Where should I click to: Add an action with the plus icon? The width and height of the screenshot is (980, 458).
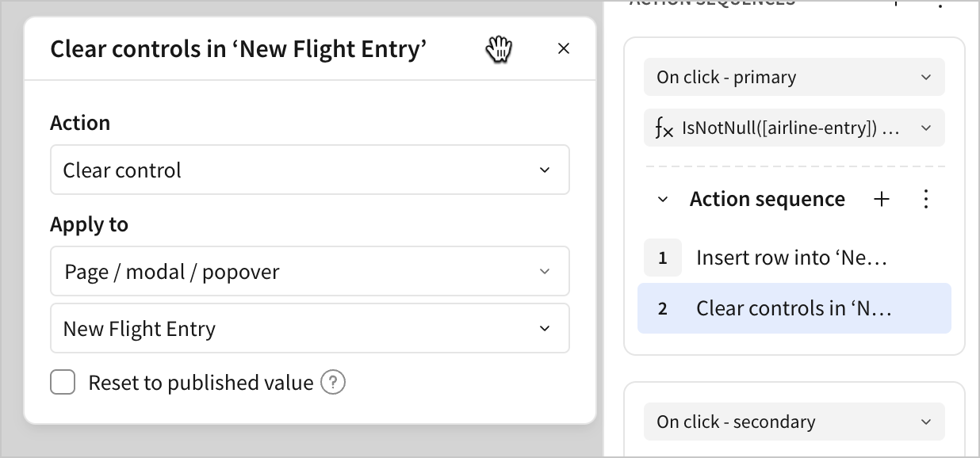click(881, 199)
